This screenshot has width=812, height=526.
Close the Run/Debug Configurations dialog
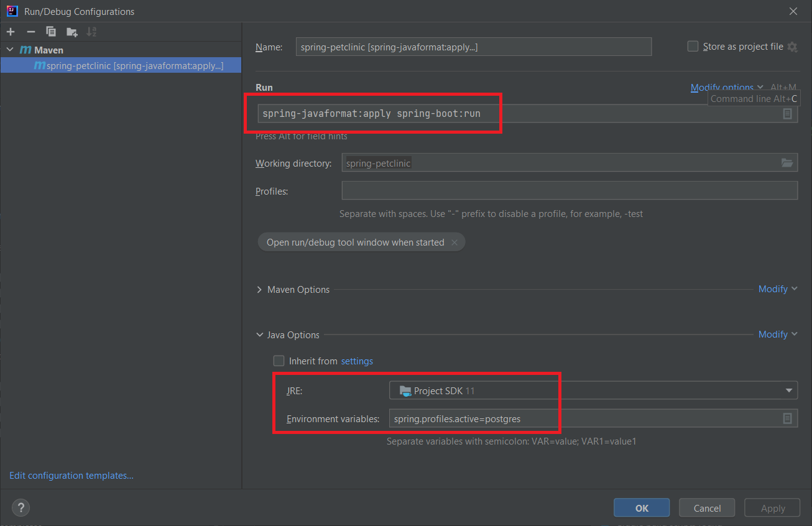(x=793, y=11)
